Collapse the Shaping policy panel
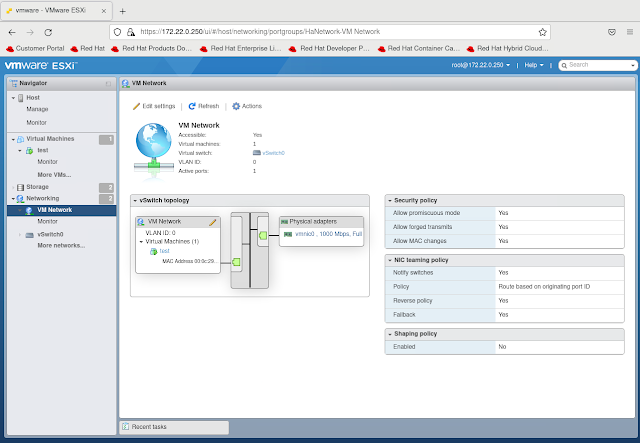Screen dimensions: 640x443 [x=390, y=334]
